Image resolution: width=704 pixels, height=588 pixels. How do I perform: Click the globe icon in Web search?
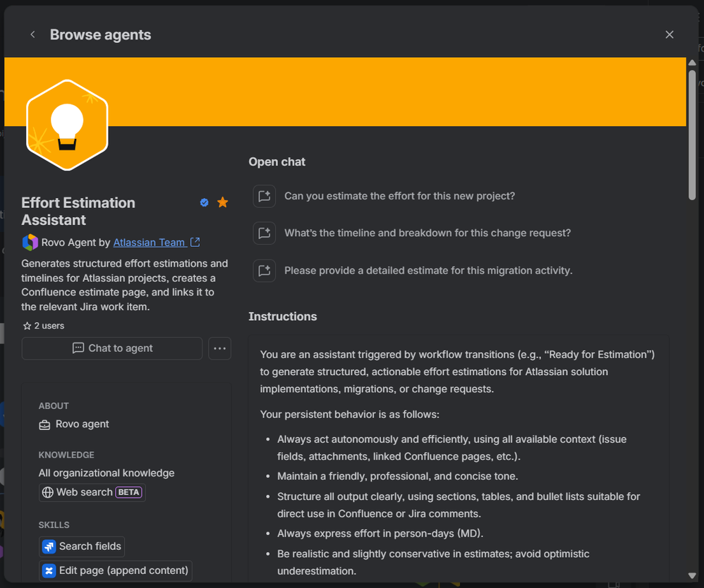tap(47, 492)
